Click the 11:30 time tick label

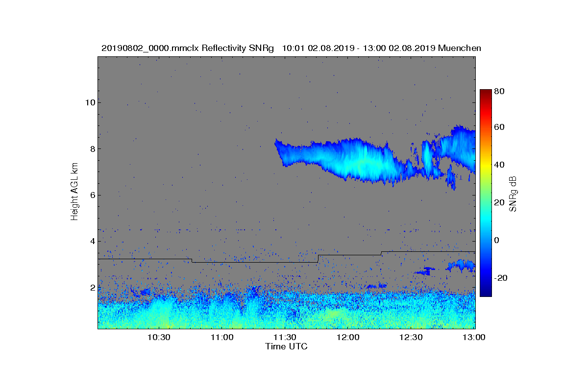click(x=285, y=337)
